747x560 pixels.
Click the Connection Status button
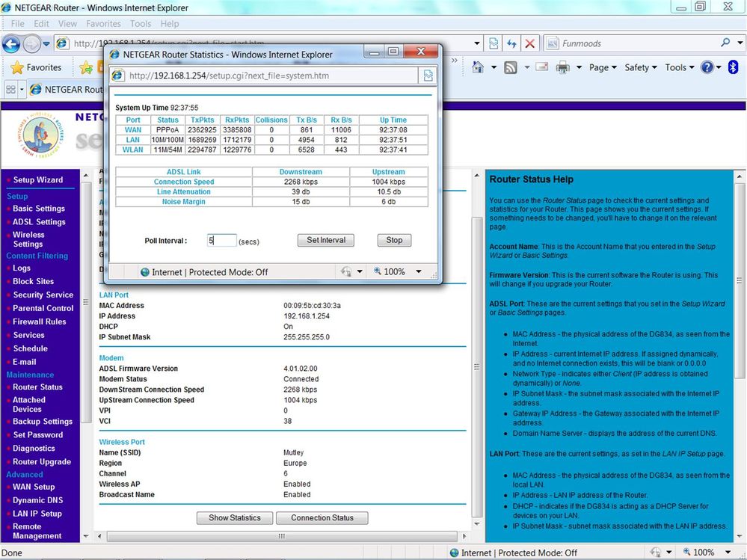point(322,517)
